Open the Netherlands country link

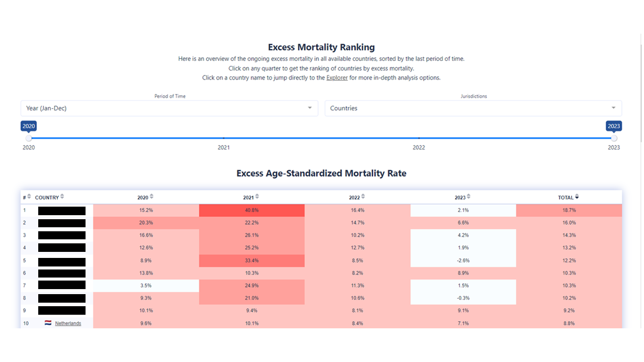pos(68,323)
